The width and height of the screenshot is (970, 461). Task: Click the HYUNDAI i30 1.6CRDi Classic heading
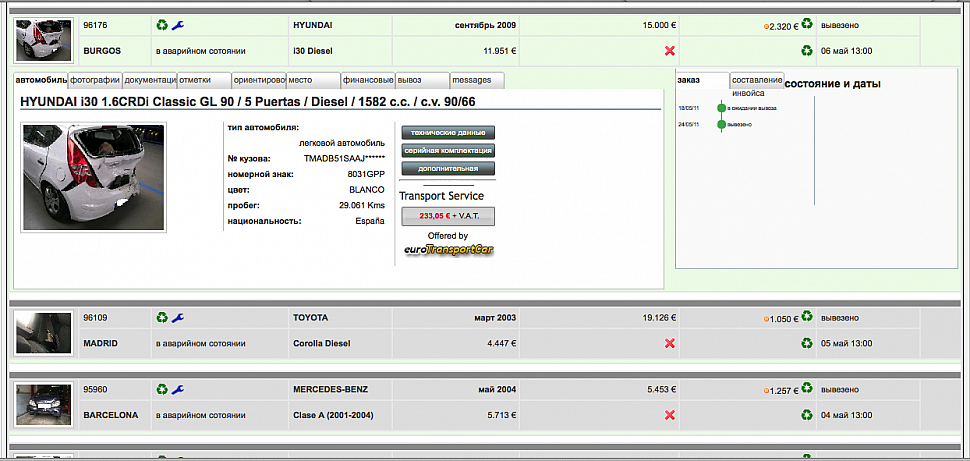(247, 101)
